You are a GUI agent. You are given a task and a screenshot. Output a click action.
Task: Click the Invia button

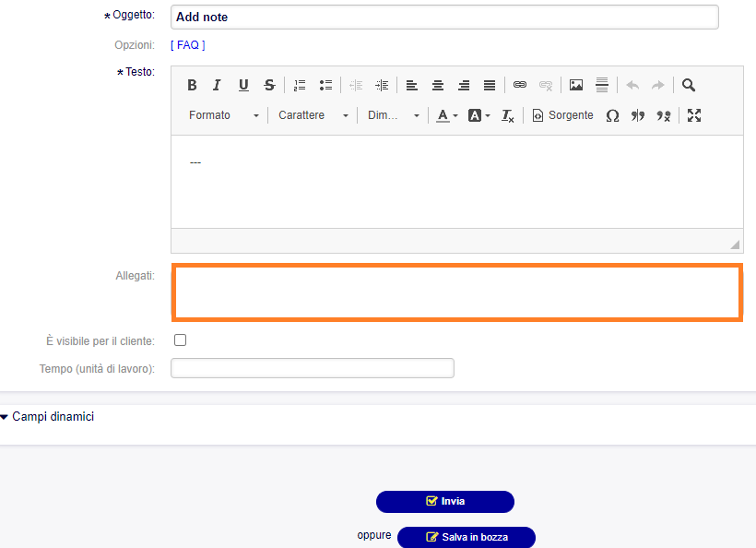click(444, 502)
